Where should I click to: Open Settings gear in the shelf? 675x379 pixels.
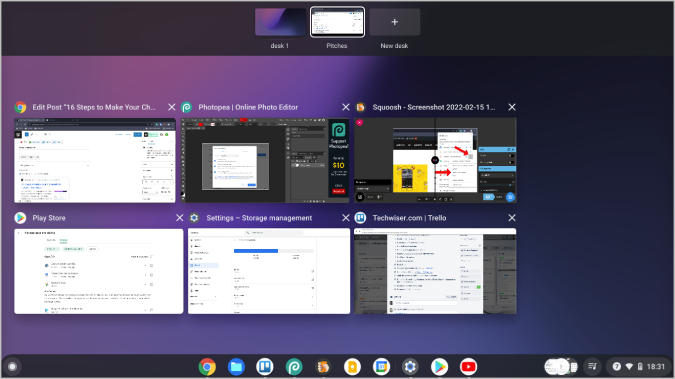point(410,367)
